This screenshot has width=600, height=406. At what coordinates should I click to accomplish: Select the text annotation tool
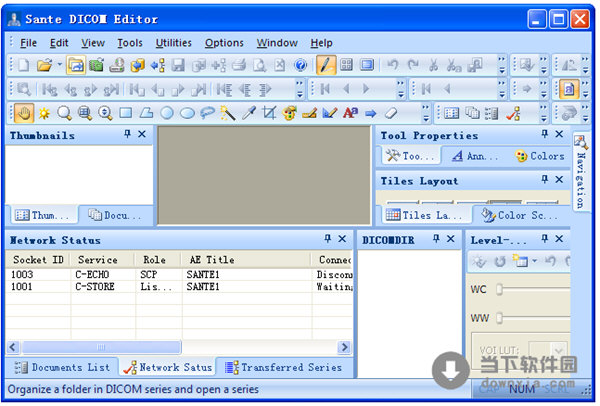351,113
